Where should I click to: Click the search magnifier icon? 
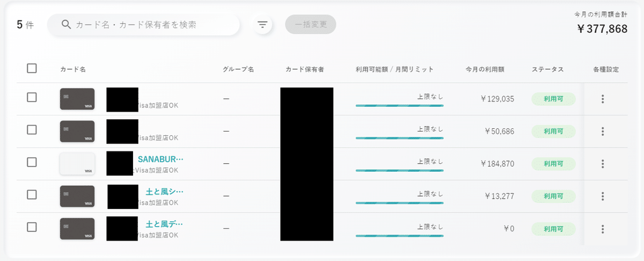[x=67, y=25]
